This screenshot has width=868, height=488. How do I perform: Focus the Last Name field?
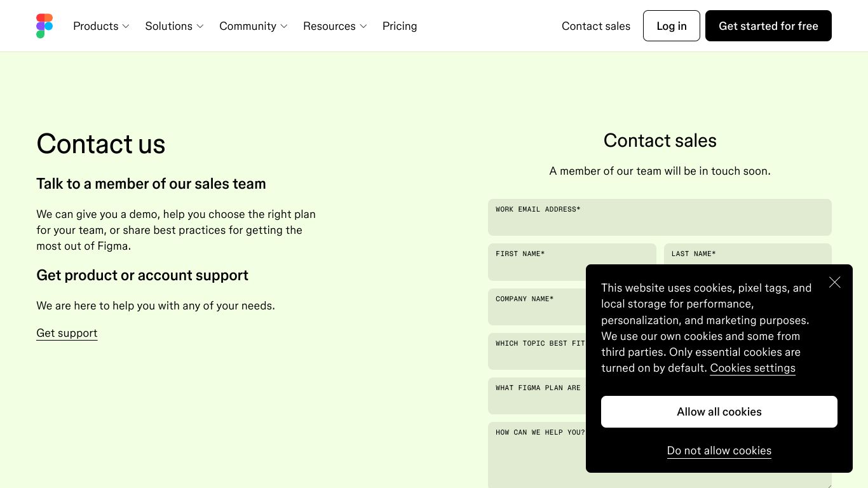point(748,254)
